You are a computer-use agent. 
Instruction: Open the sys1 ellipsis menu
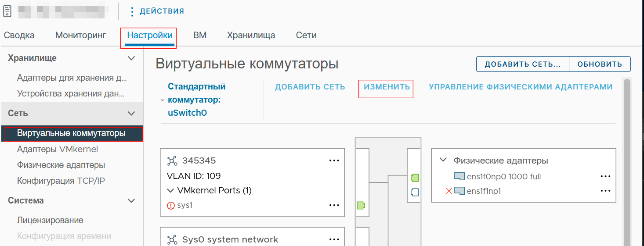pos(334,205)
